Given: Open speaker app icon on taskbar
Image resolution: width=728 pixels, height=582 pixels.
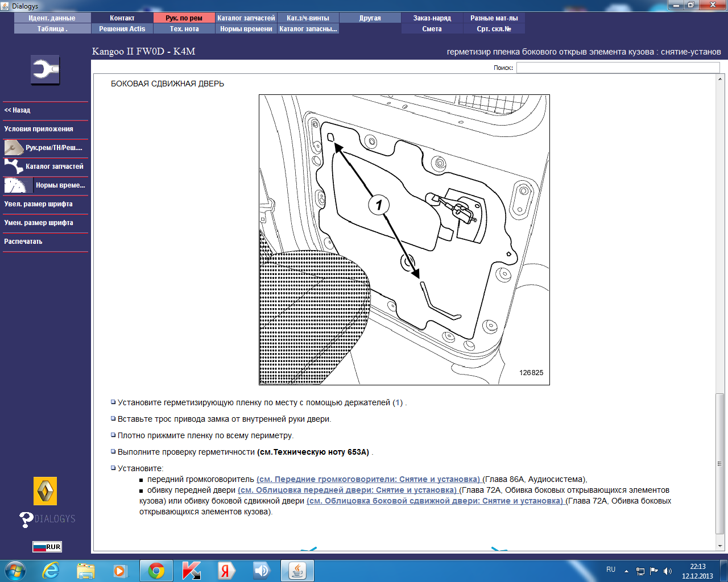Looking at the screenshot, I should 261,571.
